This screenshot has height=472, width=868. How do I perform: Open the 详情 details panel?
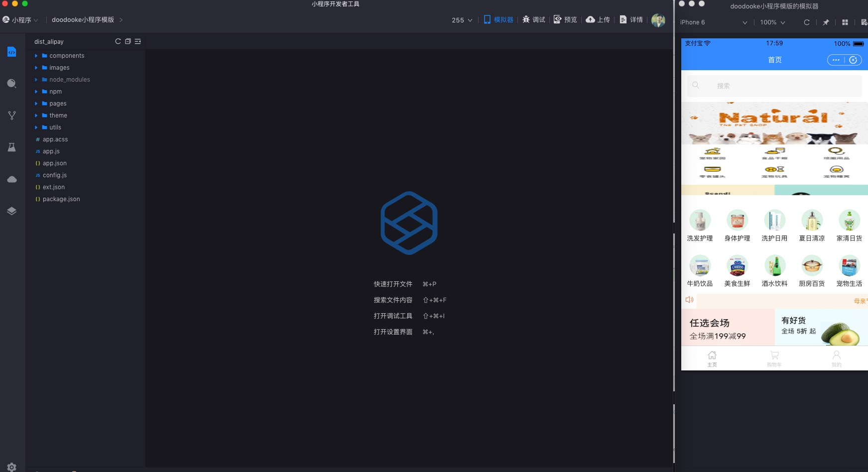[631, 20]
